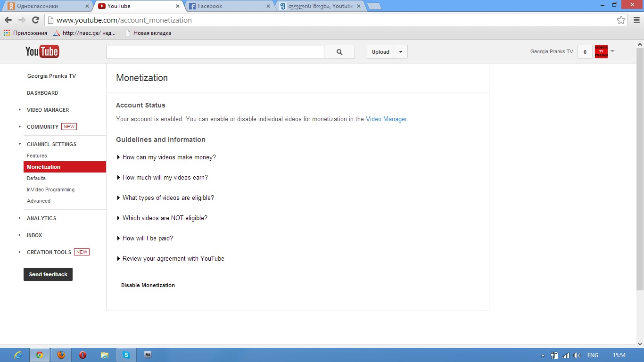This screenshot has height=362, width=644.
Task: Open File Explorer from the taskbar
Action: point(105,355)
